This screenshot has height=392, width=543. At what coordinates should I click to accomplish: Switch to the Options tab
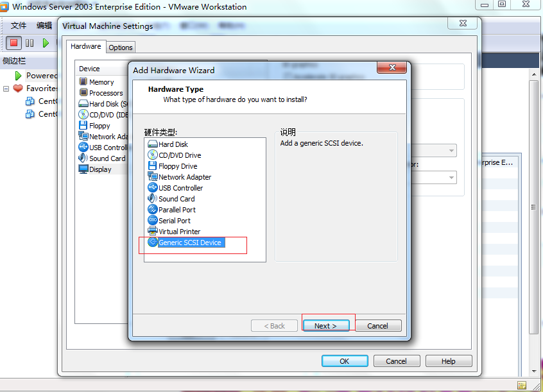pyautogui.click(x=121, y=47)
